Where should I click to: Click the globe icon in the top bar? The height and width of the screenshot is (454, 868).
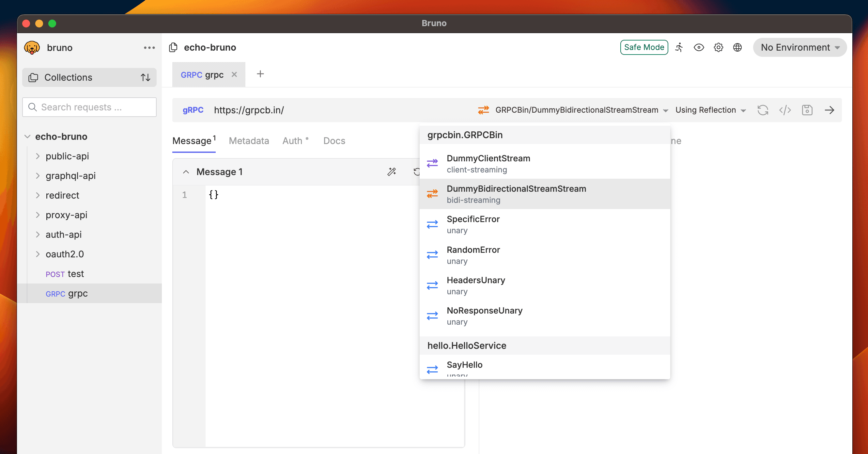tap(737, 47)
